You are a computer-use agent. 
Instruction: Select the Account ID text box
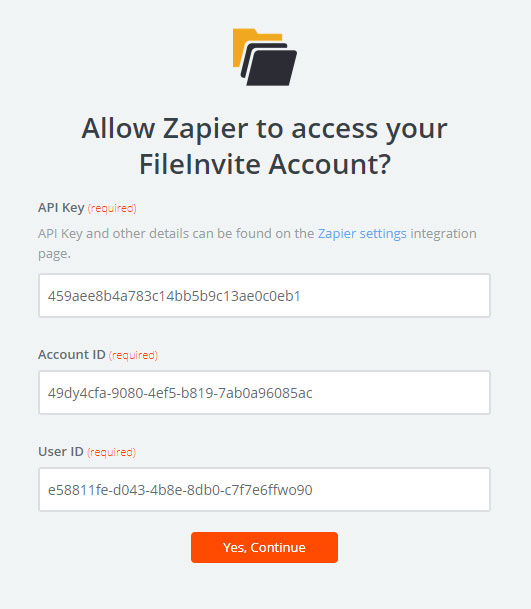pyautogui.click(x=264, y=393)
